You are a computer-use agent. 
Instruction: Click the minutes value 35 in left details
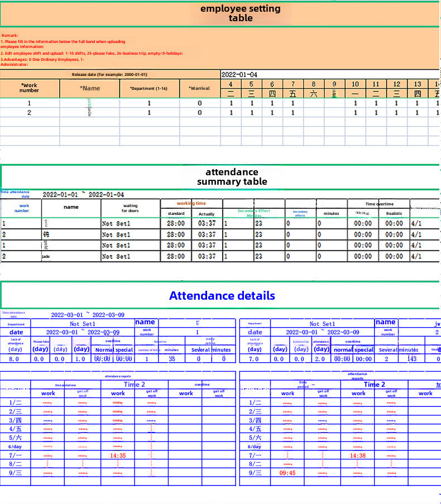pyautogui.click(x=172, y=359)
